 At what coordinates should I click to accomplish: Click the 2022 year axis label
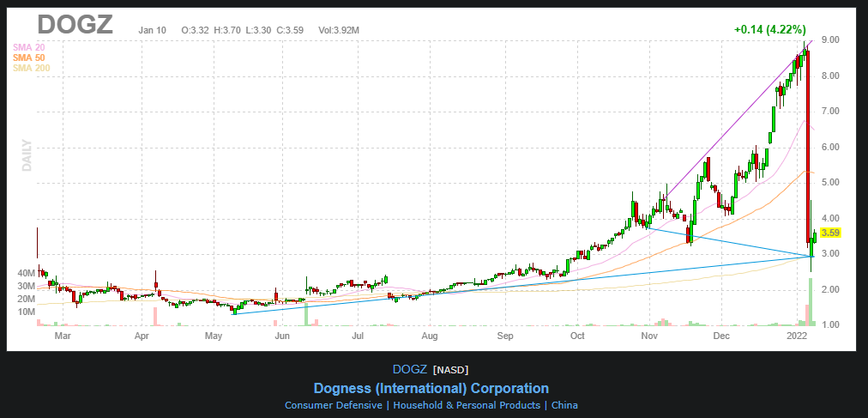pyautogui.click(x=798, y=336)
